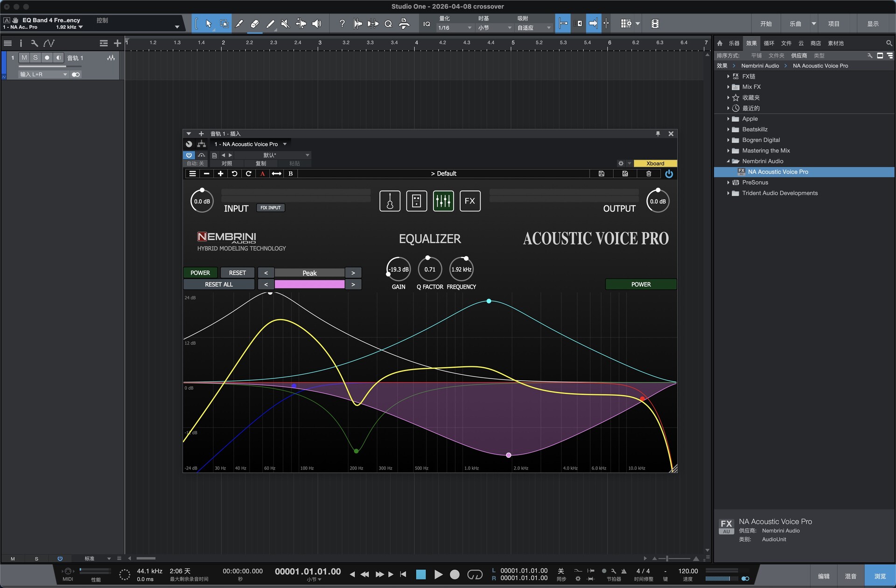
Task: Toggle the EQ band POWER button
Action: [200, 273]
